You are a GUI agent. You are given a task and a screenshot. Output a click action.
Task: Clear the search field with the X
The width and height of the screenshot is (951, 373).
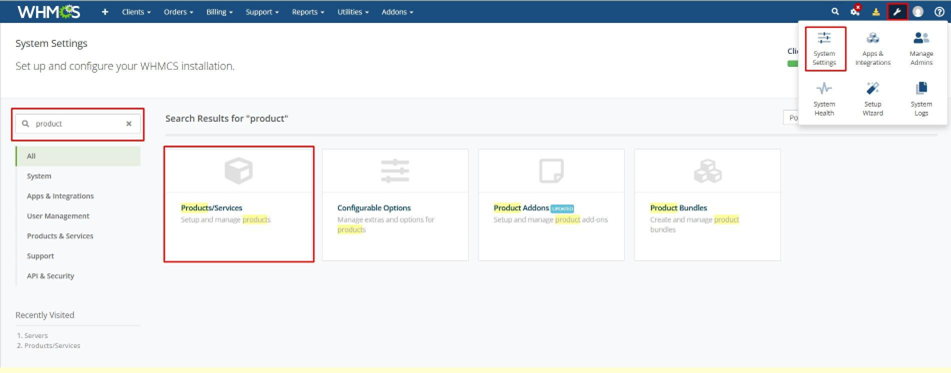pos(129,124)
